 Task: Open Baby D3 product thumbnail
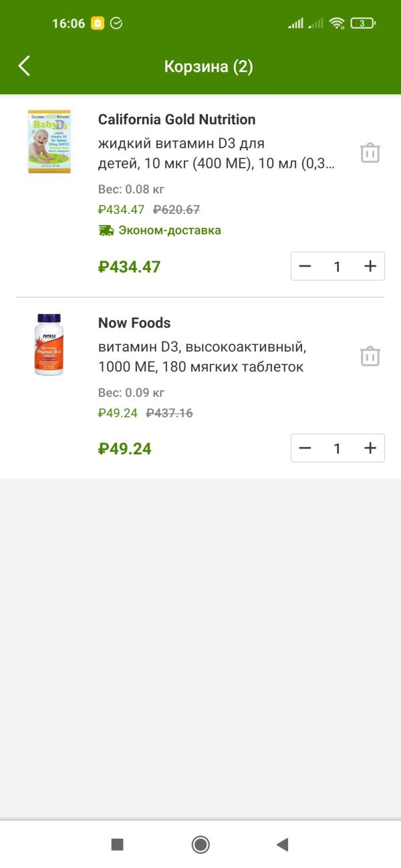tap(49, 142)
